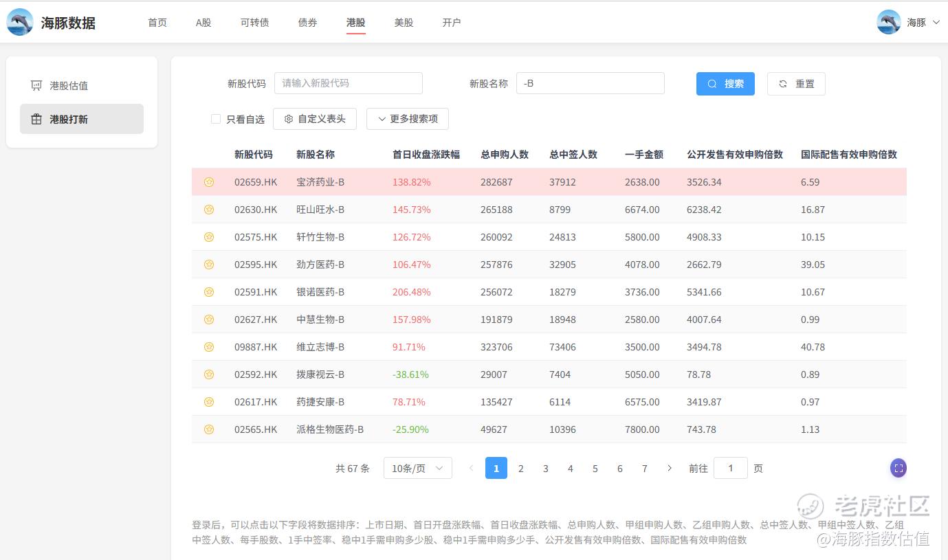Select 港股估值 in the sidebar
This screenshot has height=560, width=948.
69,86
